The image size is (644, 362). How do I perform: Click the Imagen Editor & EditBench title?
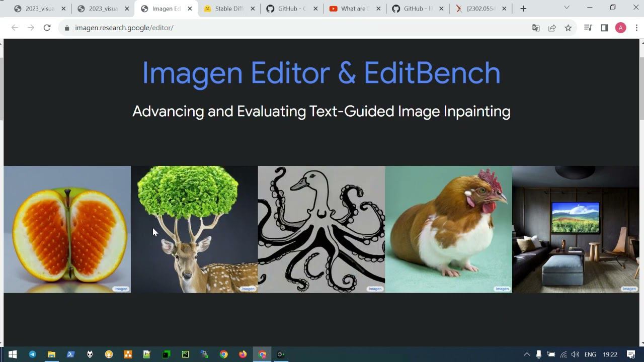[x=321, y=73]
